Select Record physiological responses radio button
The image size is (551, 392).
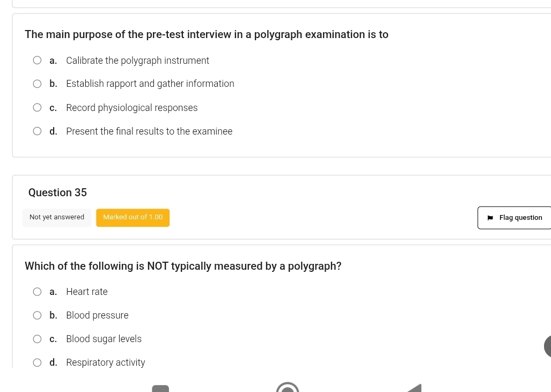pyautogui.click(x=37, y=108)
